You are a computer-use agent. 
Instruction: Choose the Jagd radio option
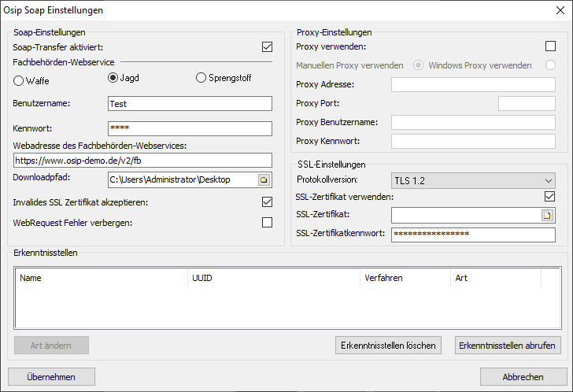coord(113,78)
